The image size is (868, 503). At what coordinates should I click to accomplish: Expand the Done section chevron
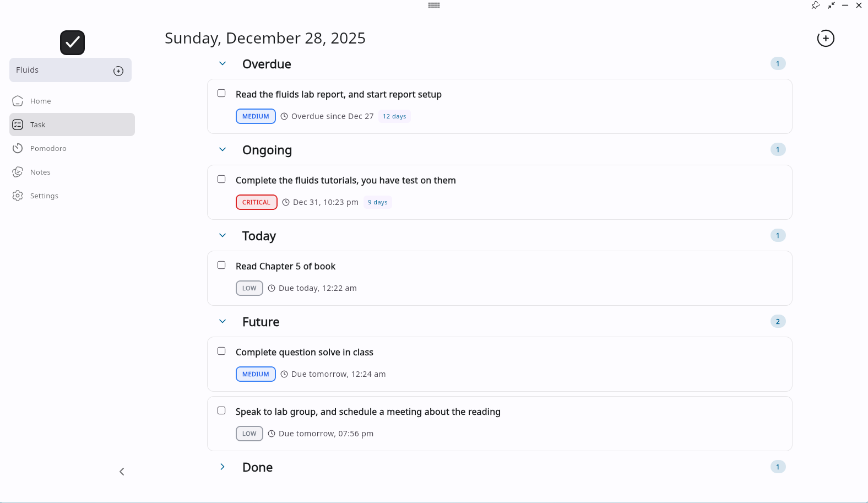tap(223, 467)
